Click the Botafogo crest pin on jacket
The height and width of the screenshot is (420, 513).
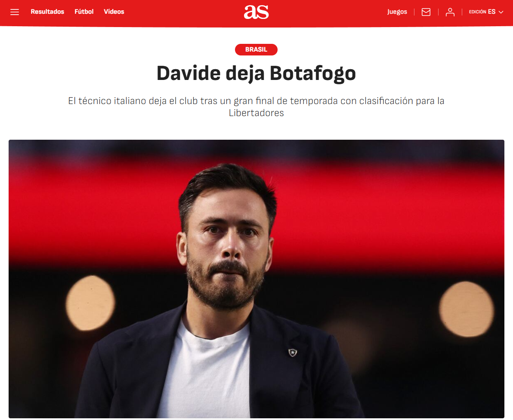(x=293, y=353)
